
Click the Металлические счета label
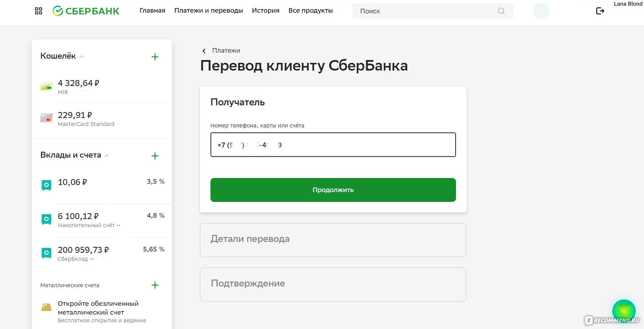pyautogui.click(x=70, y=285)
